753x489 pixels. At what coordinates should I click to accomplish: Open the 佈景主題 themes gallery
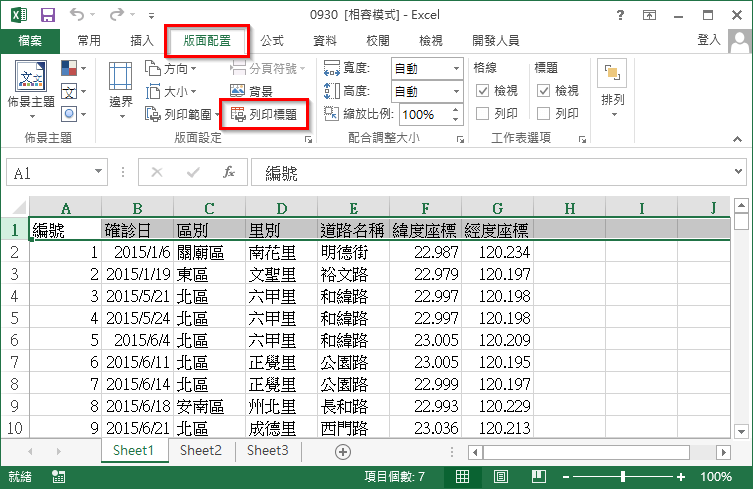(x=31, y=89)
